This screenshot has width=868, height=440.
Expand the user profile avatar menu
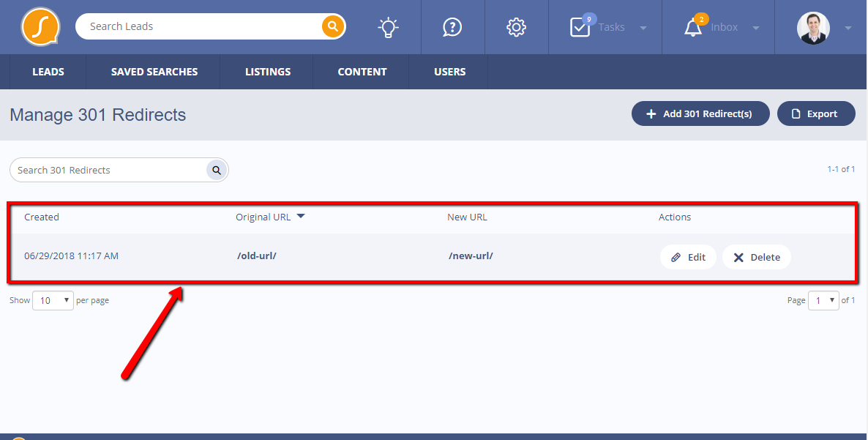click(813, 28)
